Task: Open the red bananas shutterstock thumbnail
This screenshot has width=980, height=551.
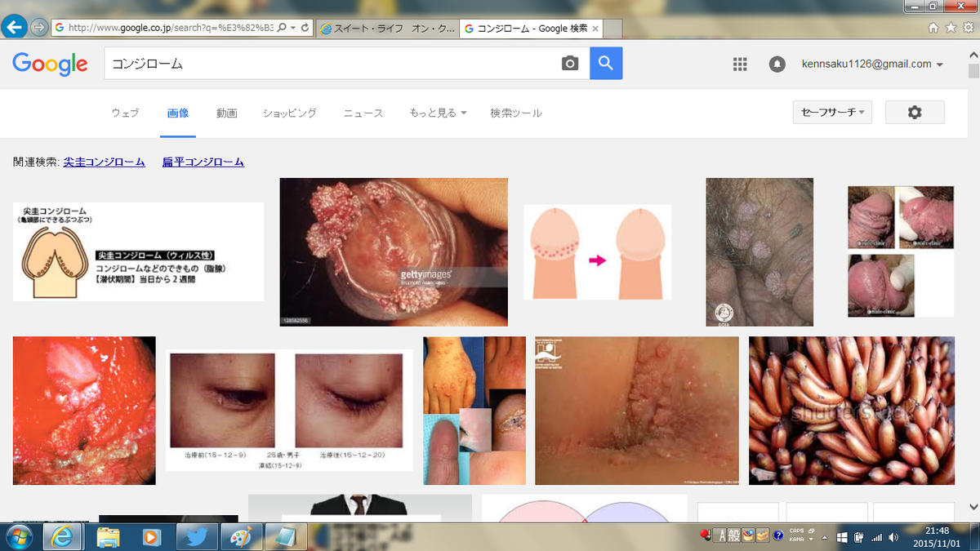Action: [852, 411]
